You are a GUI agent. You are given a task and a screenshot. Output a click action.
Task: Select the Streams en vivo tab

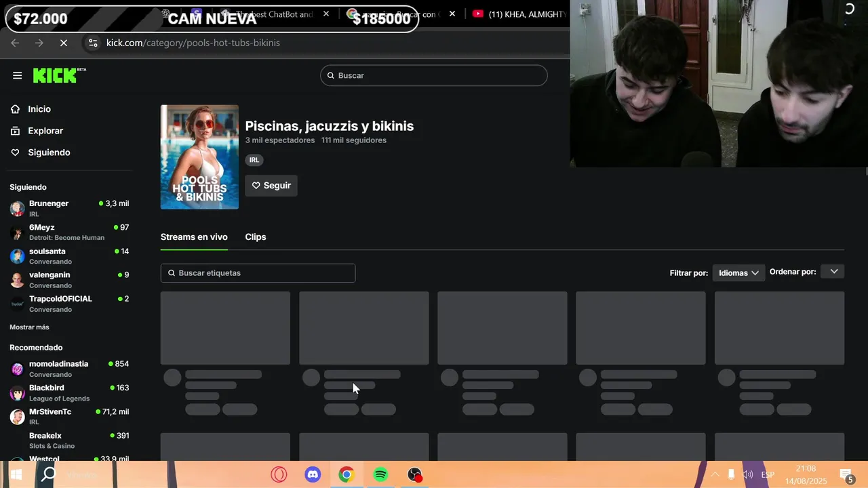point(194,237)
